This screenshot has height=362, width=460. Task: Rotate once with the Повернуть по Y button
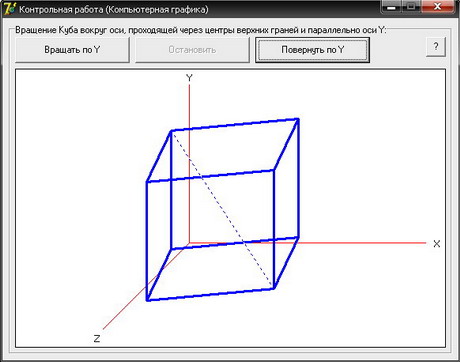[x=312, y=50]
